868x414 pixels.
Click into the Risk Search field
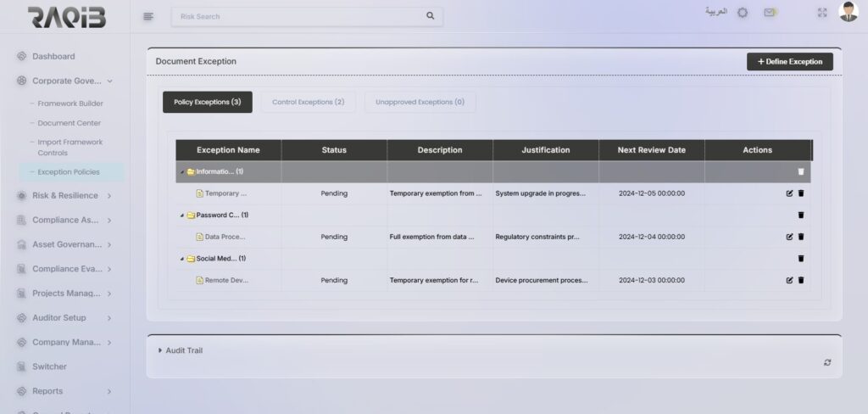click(297, 16)
